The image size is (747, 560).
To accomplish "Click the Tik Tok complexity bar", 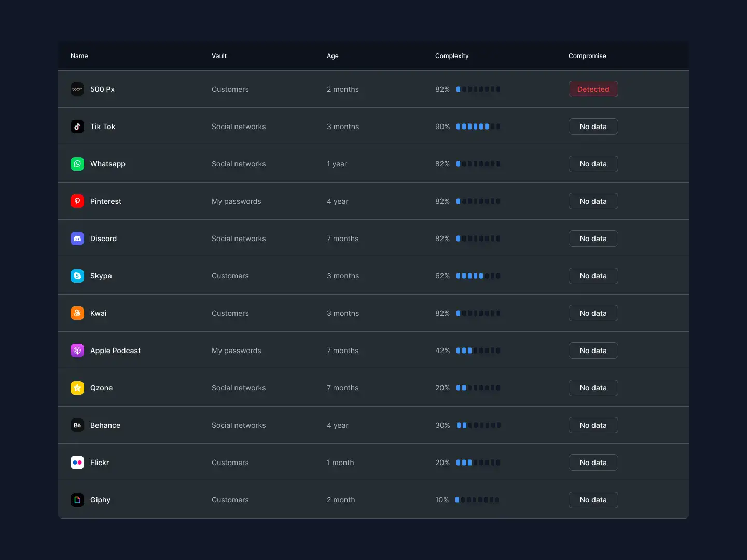I will [x=478, y=127].
